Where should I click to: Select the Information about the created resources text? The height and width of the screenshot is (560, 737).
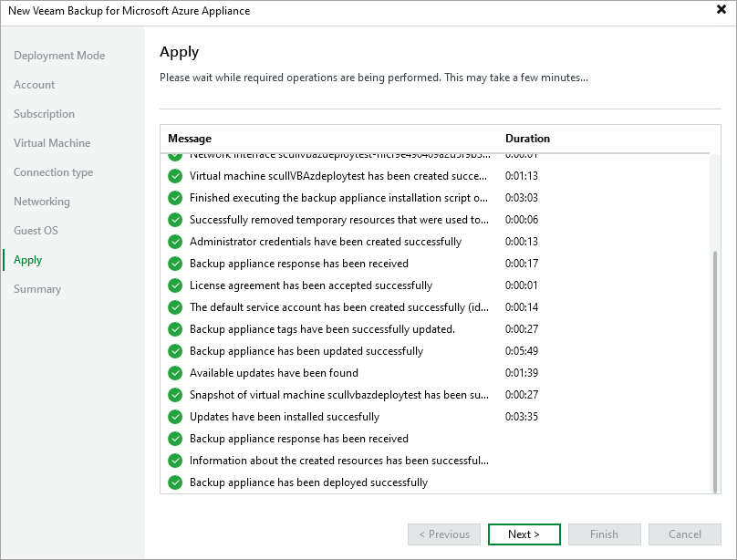click(339, 461)
